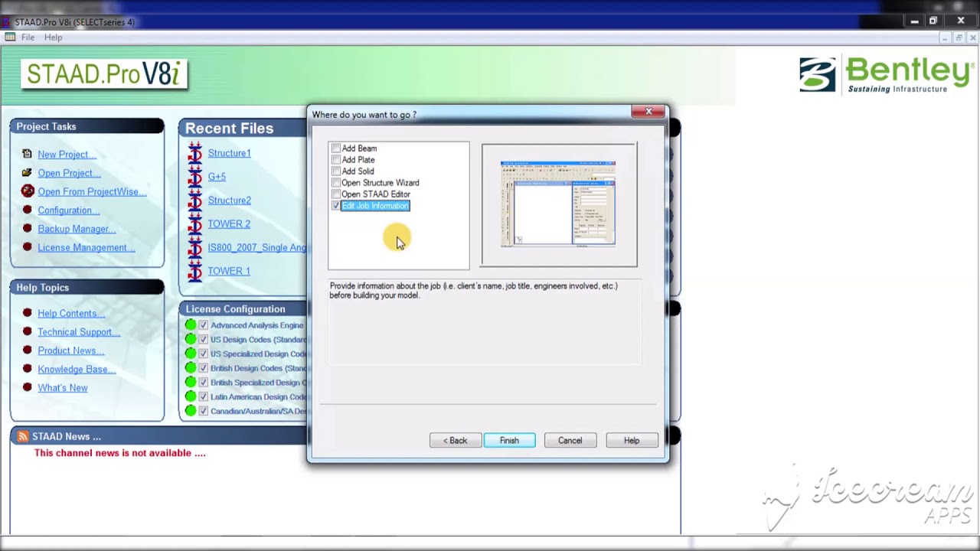
Task: Go back with the Back button
Action: coord(456,441)
